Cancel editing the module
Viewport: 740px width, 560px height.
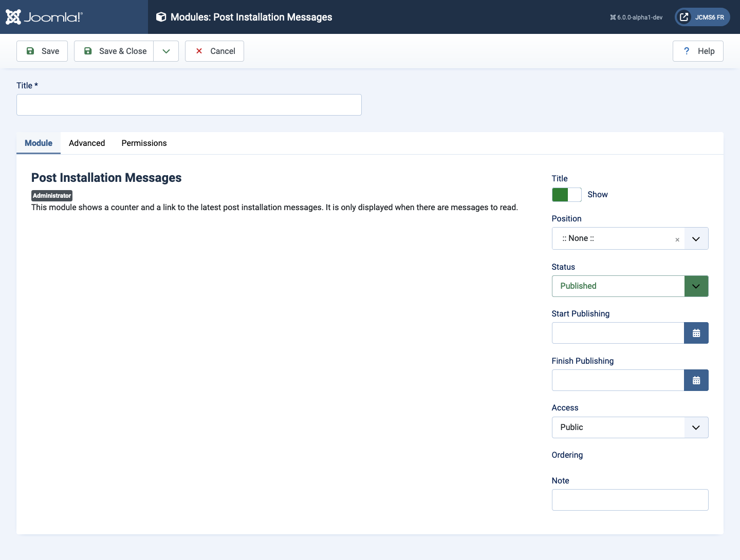tap(214, 51)
